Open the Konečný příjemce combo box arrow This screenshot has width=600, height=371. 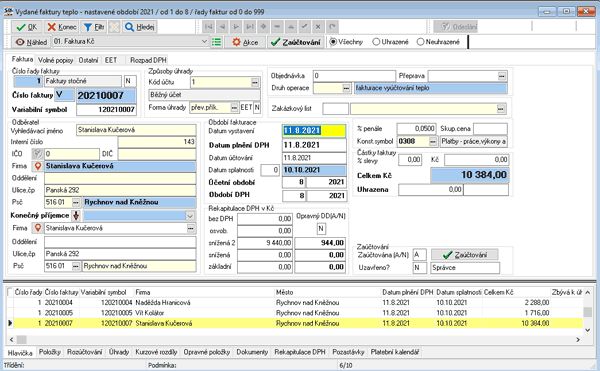tap(190, 216)
